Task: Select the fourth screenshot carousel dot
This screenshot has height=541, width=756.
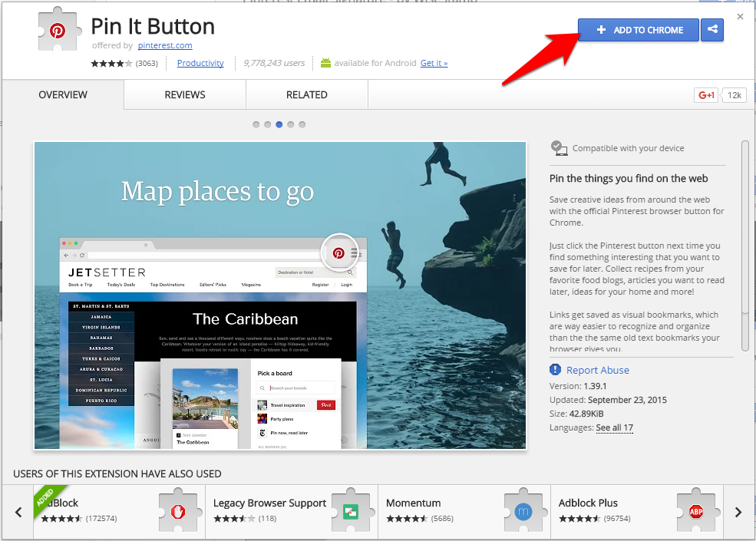Action: [291, 124]
